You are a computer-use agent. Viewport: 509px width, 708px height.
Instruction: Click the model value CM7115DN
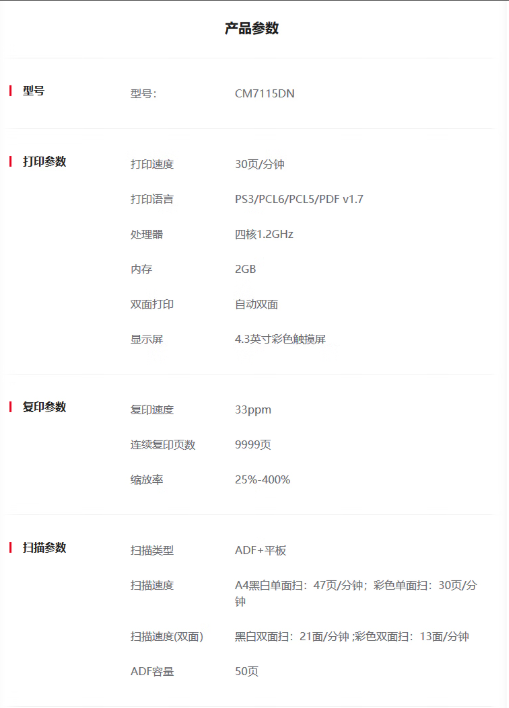coord(265,93)
